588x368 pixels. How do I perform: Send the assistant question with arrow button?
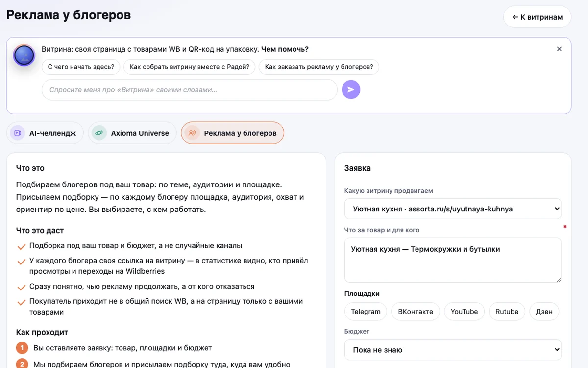[351, 89]
